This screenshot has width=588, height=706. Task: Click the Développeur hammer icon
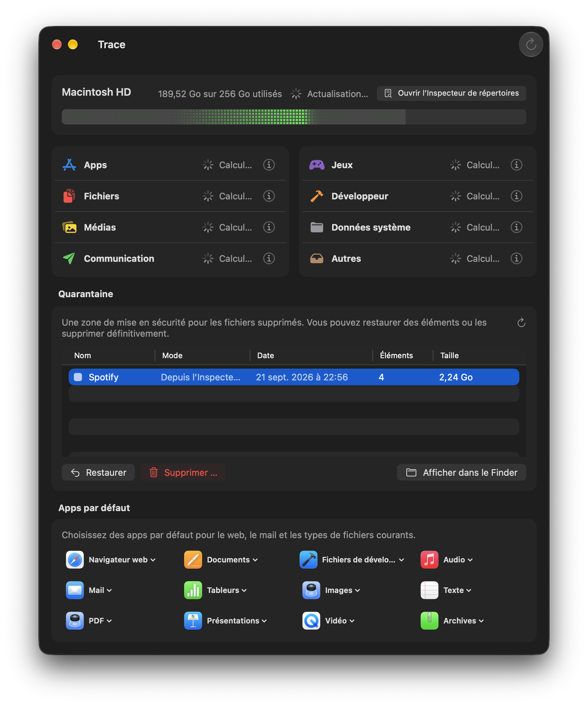pyautogui.click(x=317, y=196)
